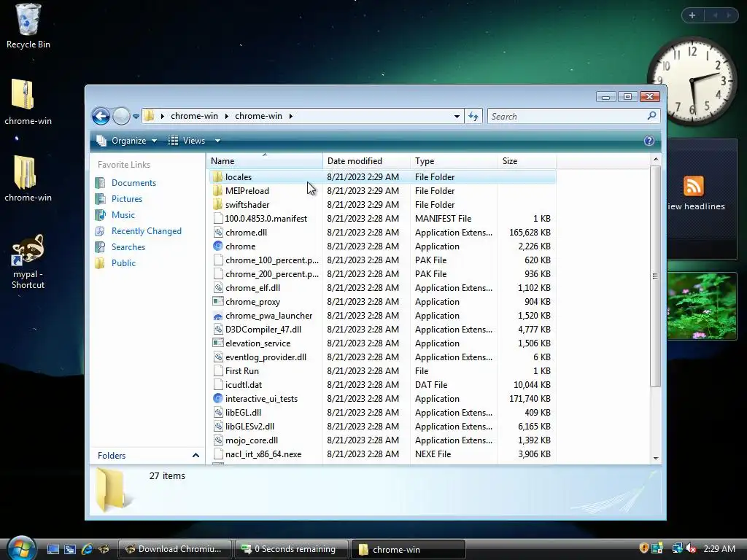Click the muted volume tray icon
This screenshot has width=747, height=560.
pos(691,548)
